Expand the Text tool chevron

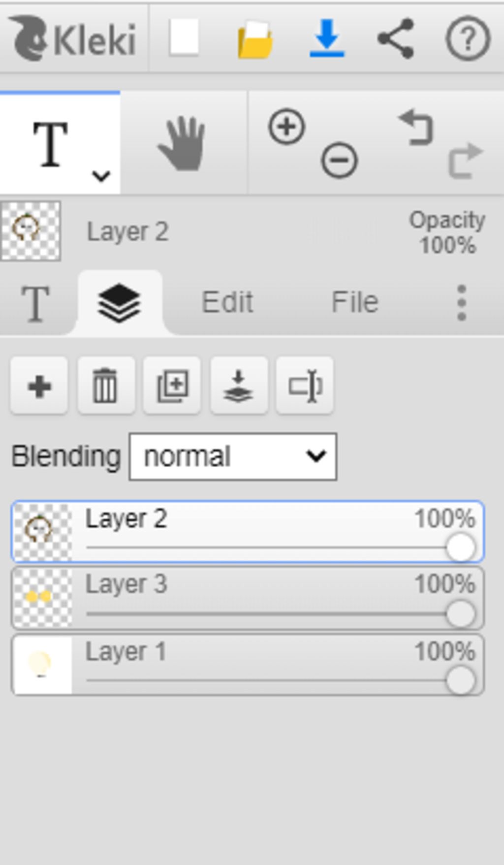click(x=101, y=176)
